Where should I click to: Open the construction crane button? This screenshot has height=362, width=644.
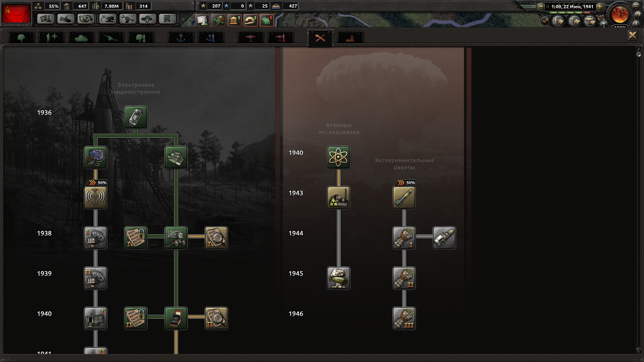click(x=107, y=19)
